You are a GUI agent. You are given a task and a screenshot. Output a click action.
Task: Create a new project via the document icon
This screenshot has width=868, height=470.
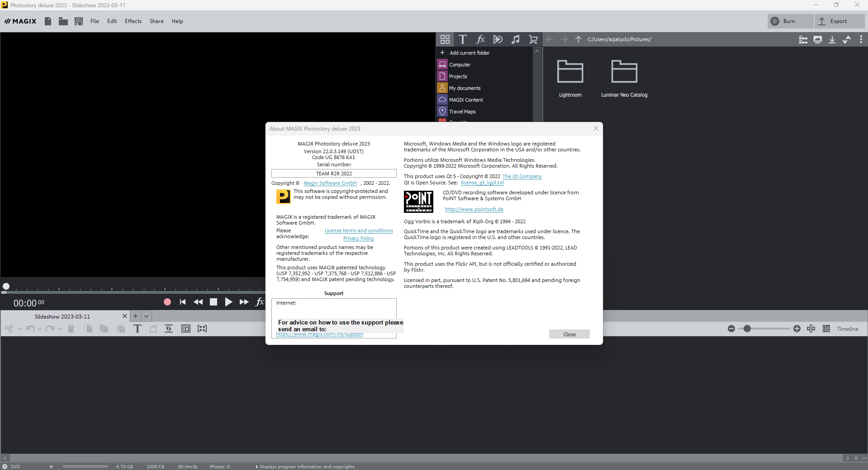pos(48,21)
